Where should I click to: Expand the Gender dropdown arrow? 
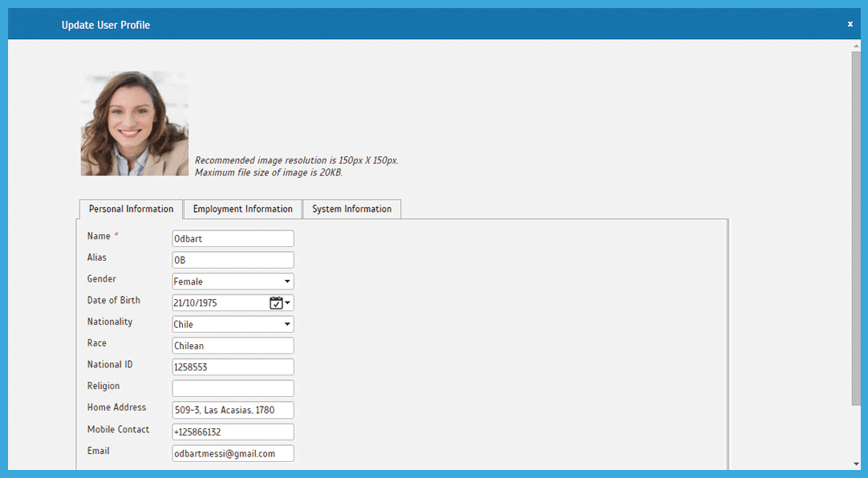coord(287,281)
